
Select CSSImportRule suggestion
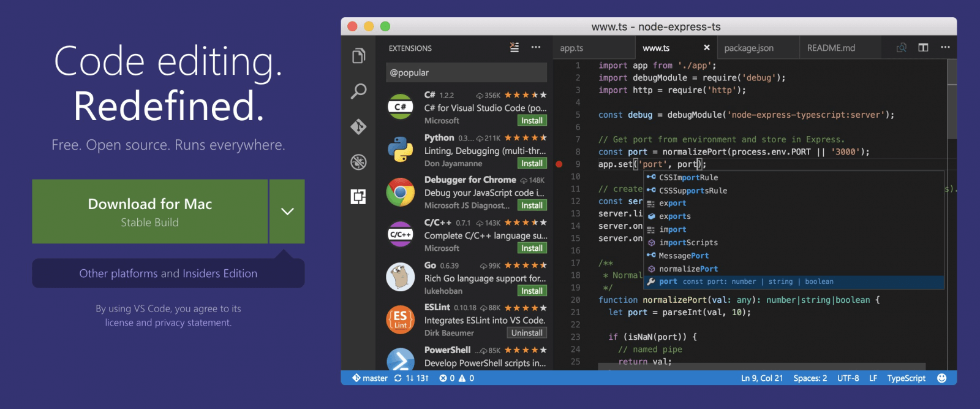pos(794,177)
